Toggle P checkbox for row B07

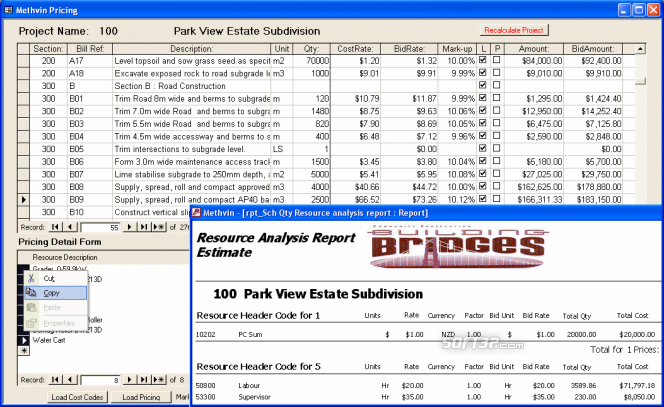(x=497, y=174)
